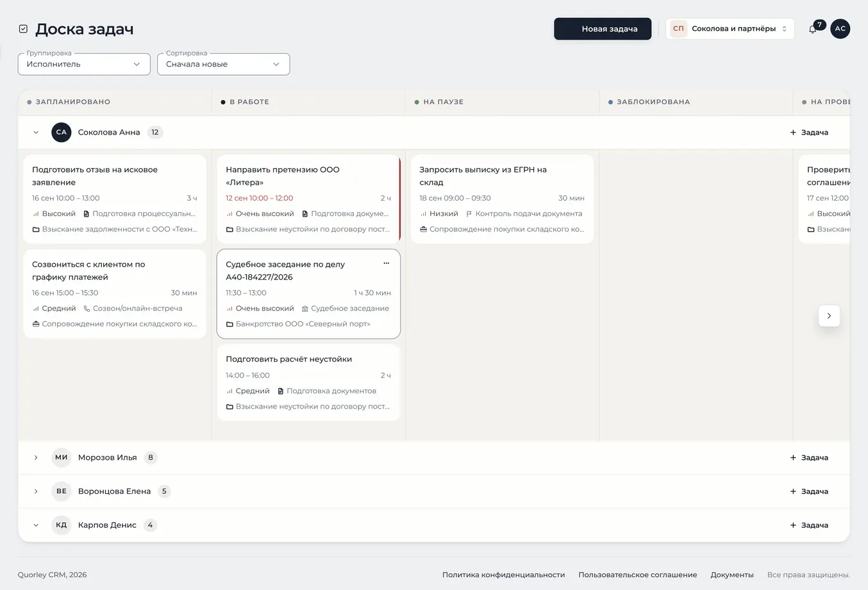Select the В РАБОТЕ column header

pyautogui.click(x=249, y=102)
